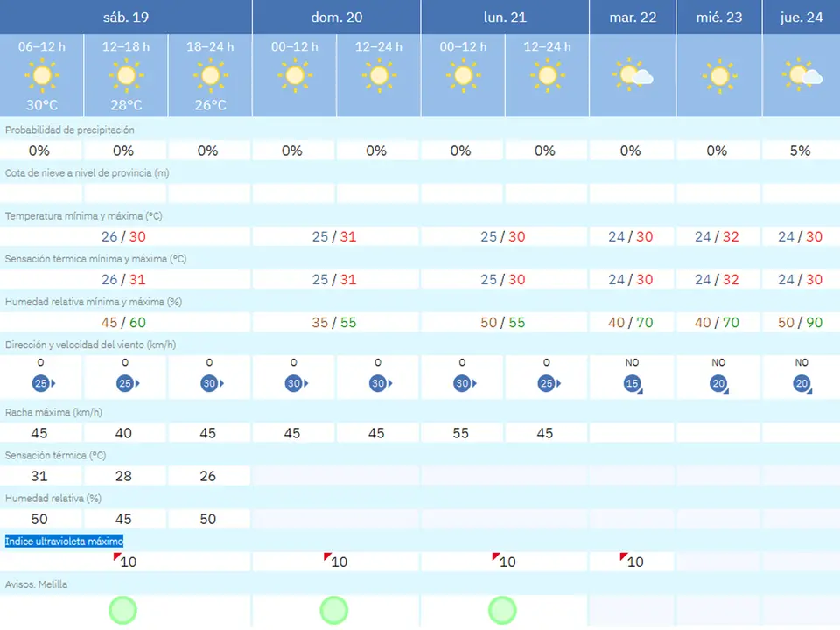This screenshot has height=630, width=840.
Task: Click the 55 max gust value for lun. 00–12 h
Action: click(461, 433)
